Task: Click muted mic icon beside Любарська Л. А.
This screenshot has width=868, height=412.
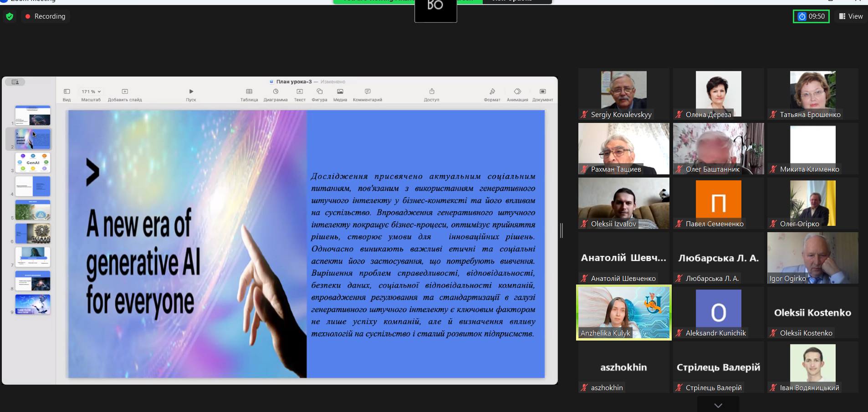Action: [679, 279]
